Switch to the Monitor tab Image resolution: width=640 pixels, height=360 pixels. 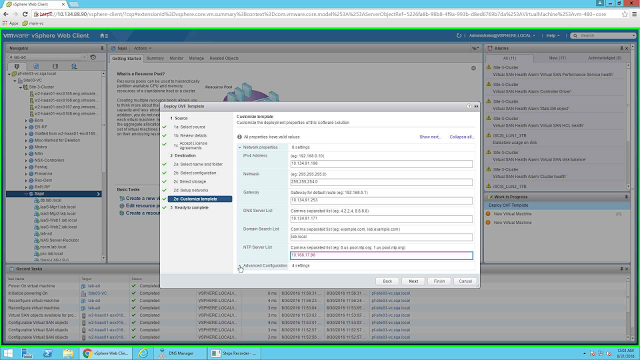pyautogui.click(x=176, y=58)
